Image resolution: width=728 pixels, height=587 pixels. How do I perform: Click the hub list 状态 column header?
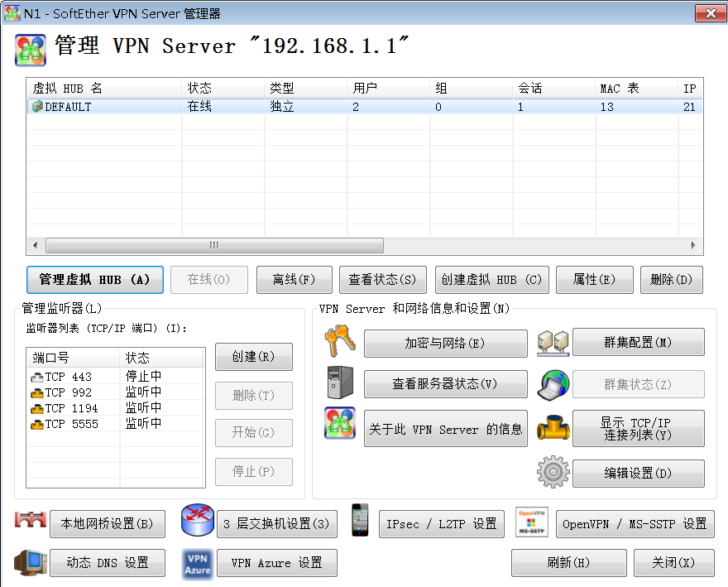click(x=223, y=89)
